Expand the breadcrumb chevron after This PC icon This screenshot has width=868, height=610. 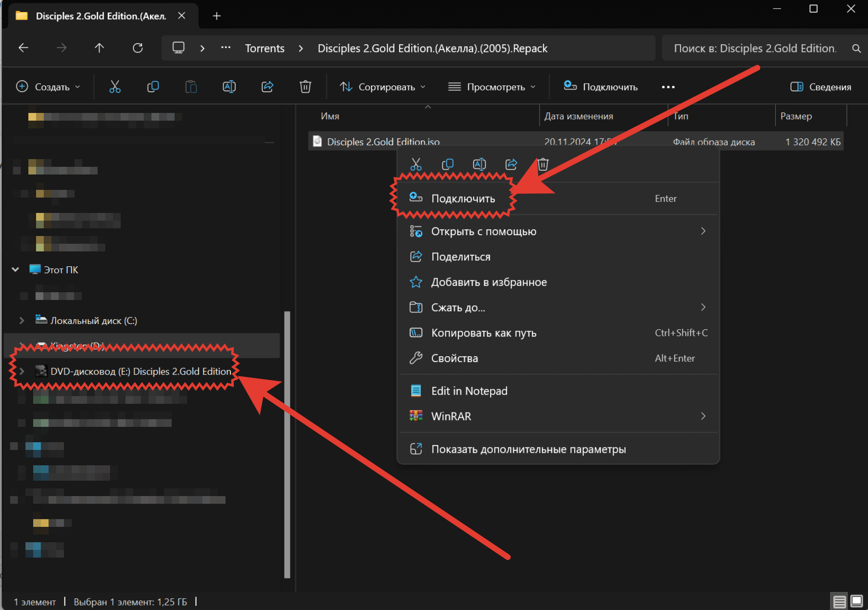point(202,48)
